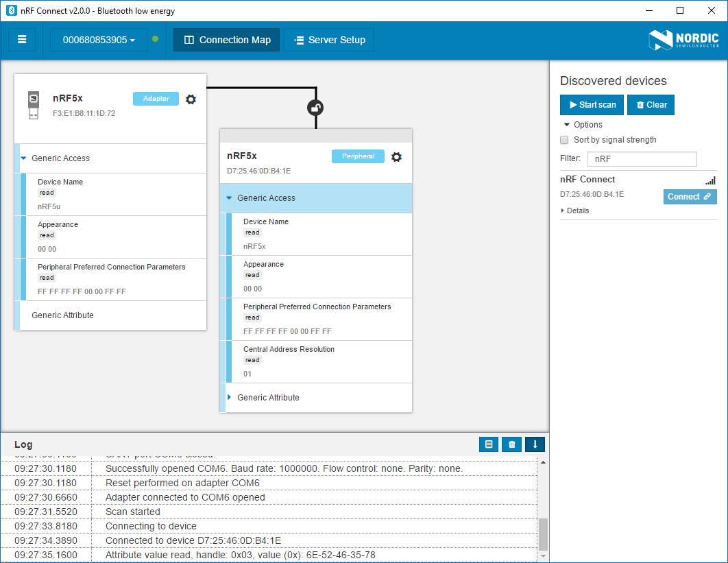Click signal strength bars icon
Image resolution: width=728 pixels, height=563 pixels.
pyautogui.click(x=710, y=180)
